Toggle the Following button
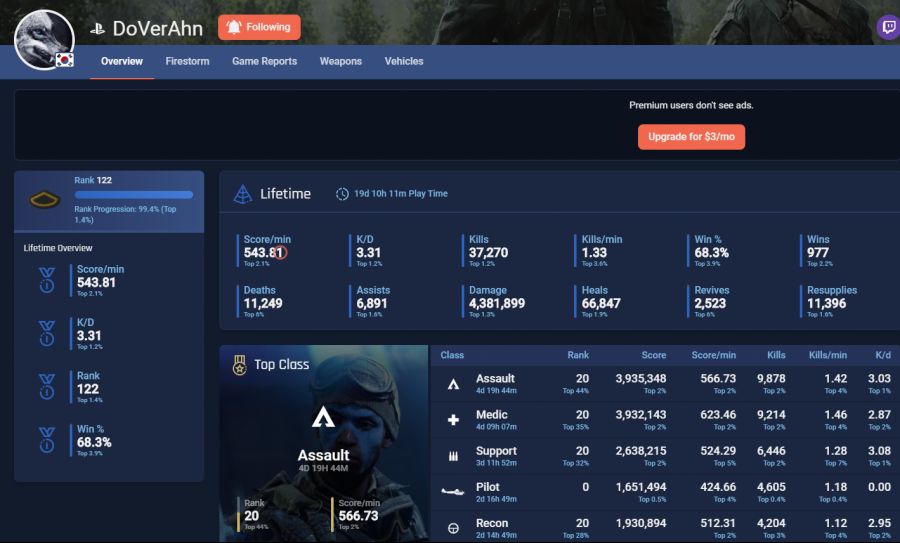 (259, 28)
